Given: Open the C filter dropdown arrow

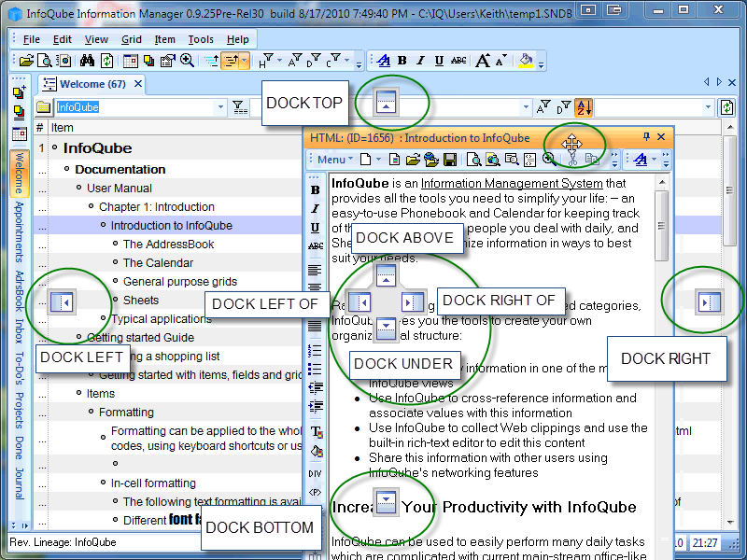Looking at the screenshot, I should point(346,61).
